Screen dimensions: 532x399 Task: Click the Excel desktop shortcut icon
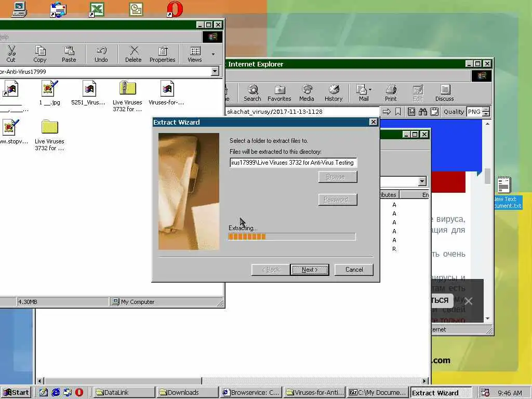tap(97, 9)
